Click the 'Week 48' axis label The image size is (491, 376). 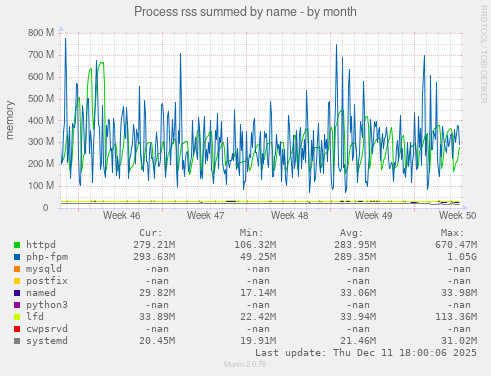click(289, 216)
